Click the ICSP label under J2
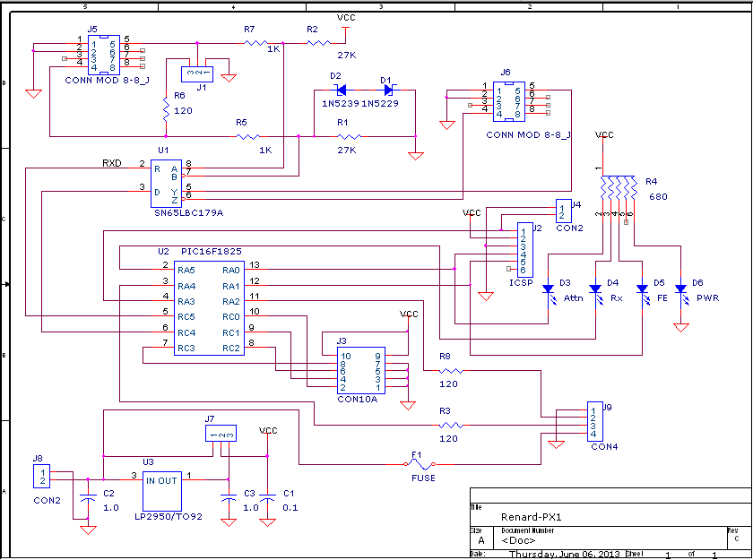 [x=521, y=283]
